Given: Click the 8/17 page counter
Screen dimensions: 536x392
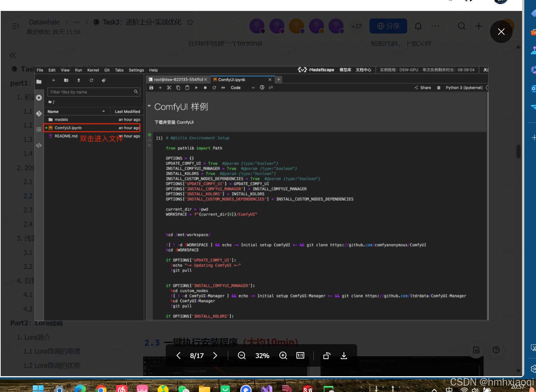Looking at the screenshot, I should 197,355.
